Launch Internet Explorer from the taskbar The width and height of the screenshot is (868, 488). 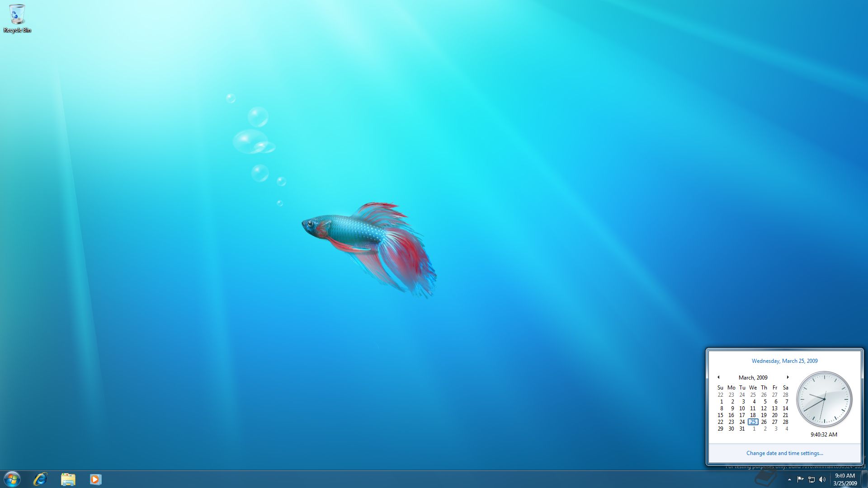click(x=40, y=479)
